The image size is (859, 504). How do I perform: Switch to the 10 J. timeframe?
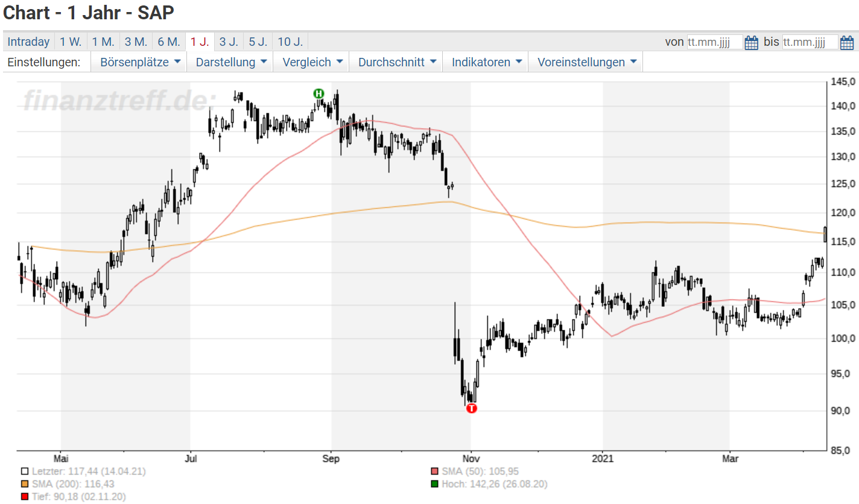291,42
